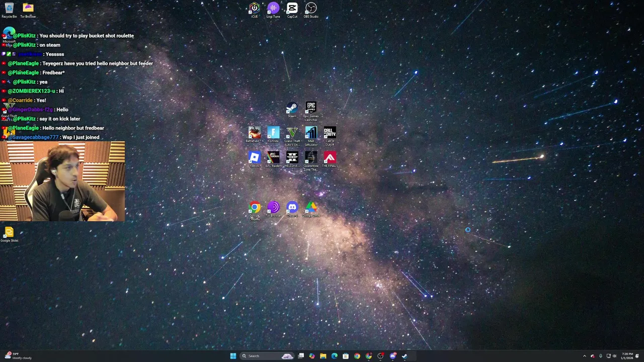The width and height of the screenshot is (644, 362).
Task: Open the Google Drive desktop shortcut
Action: click(x=311, y=209)
